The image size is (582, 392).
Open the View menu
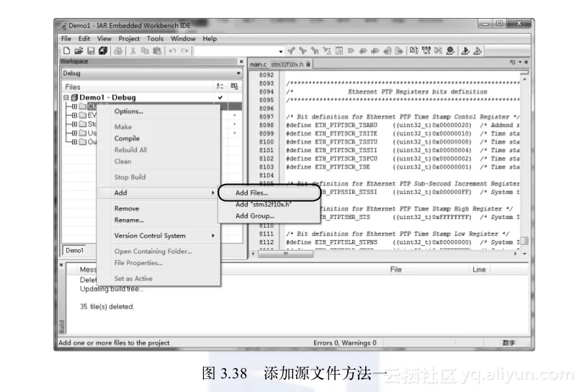[x=104, y=39]
